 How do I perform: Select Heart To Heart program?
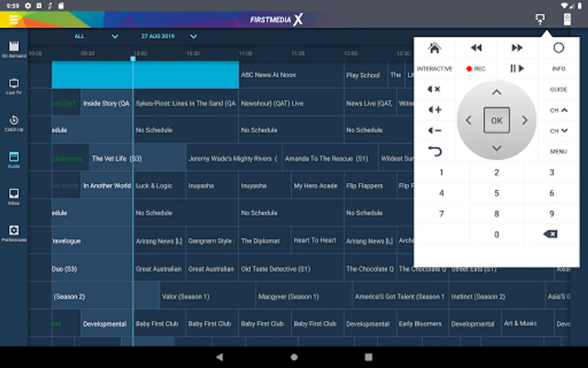(317, 240)
